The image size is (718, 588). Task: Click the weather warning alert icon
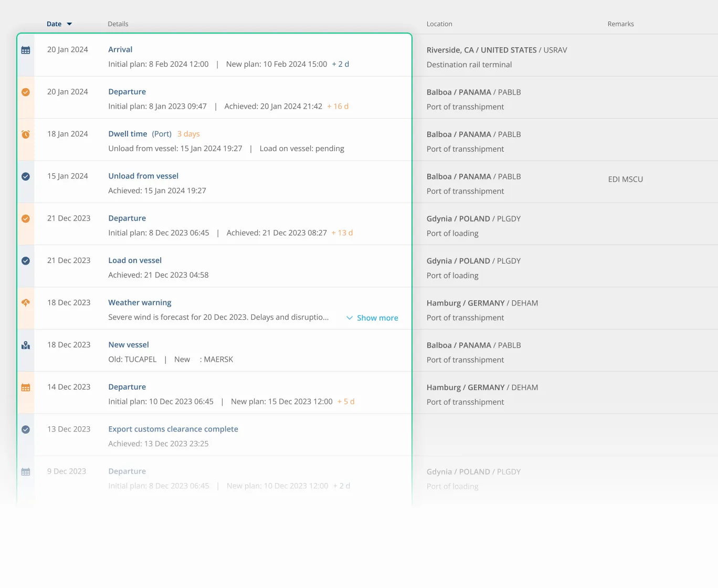26,302
